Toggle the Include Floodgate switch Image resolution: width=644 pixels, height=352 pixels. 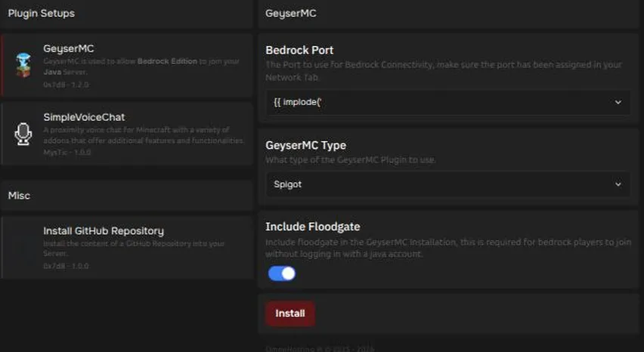pyautogui.click(x=282, y=273)
